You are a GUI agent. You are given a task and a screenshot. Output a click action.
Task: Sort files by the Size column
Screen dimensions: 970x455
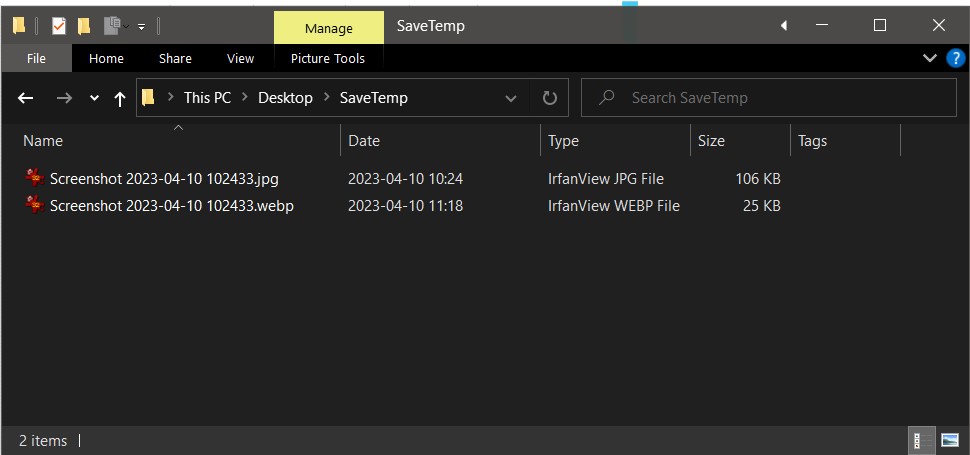711,141
